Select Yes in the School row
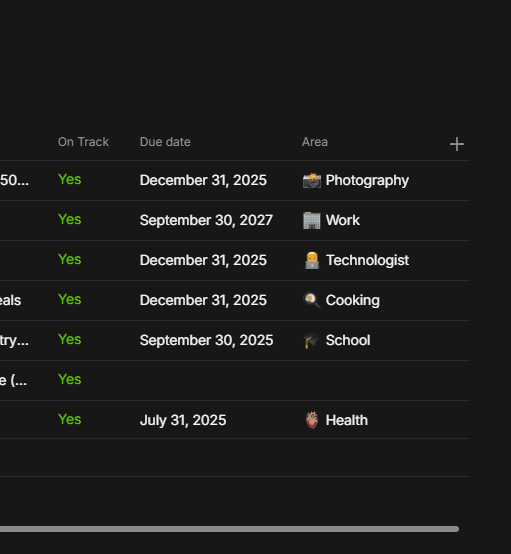Screen dimensions: 511x554 [x=70, y=339]
